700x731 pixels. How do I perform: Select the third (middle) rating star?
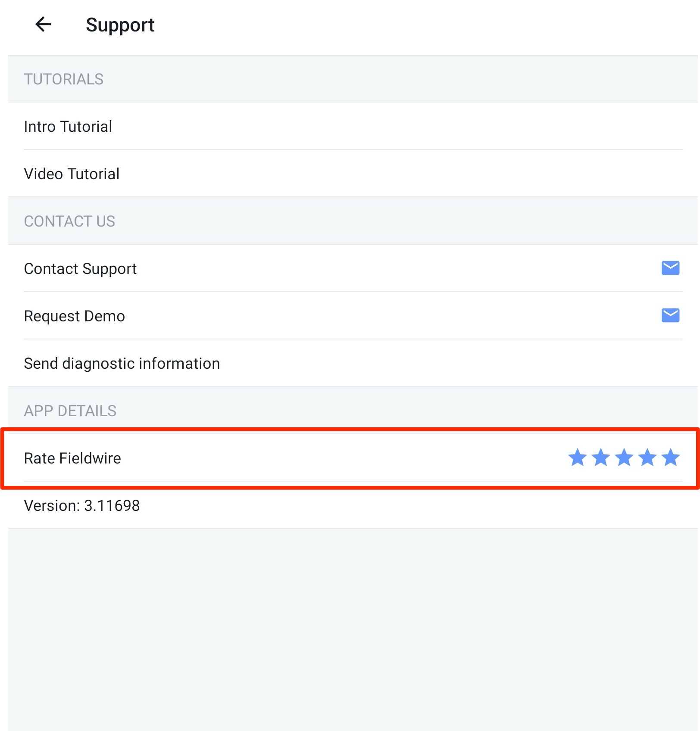[624, 457]
